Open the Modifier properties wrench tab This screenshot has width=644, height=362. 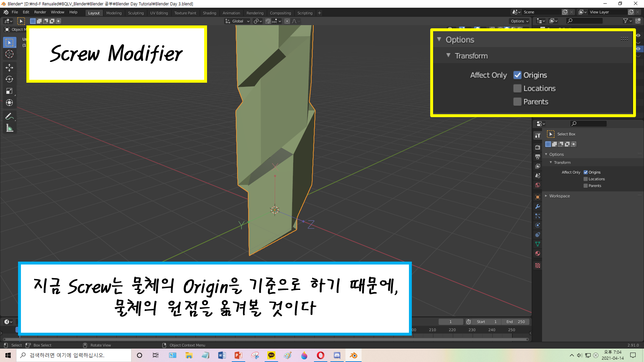pyautogui.click(x=537, y=207)
